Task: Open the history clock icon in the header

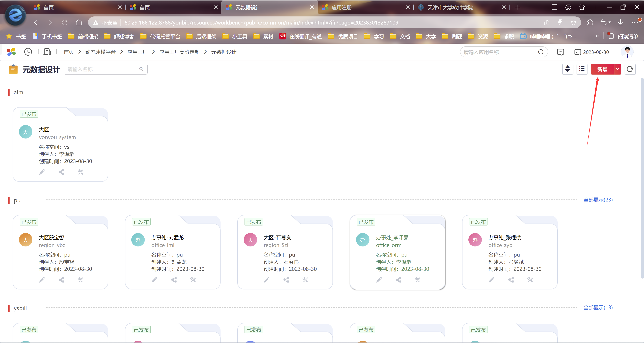Action: [28, 52]
